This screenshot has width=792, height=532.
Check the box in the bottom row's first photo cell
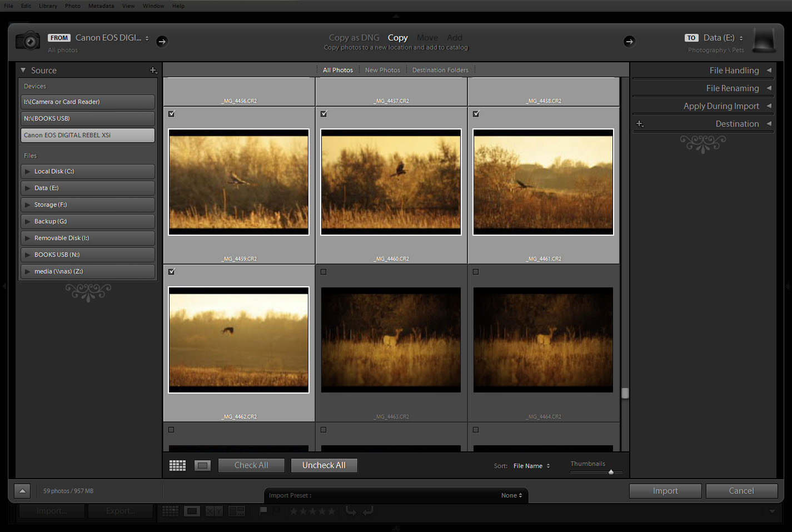(171, 430)
